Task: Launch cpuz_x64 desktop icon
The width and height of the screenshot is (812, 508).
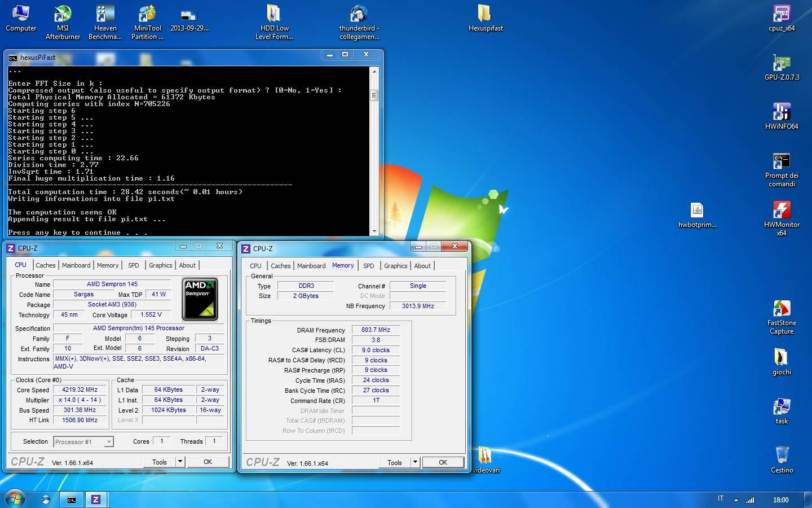Action: coord(782,19)
